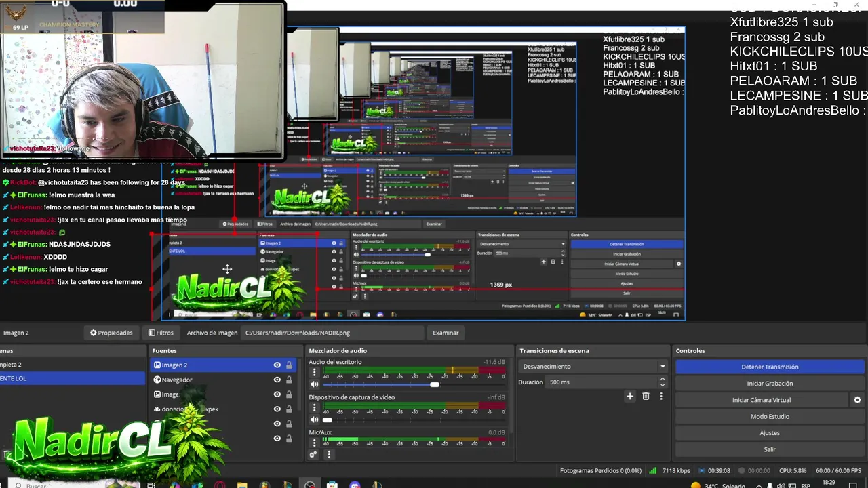Image resolution: width=868 pixels, height=488 pixels.
Task: Click the text 'ab' icon of donacion source
Action: point(157,409)
